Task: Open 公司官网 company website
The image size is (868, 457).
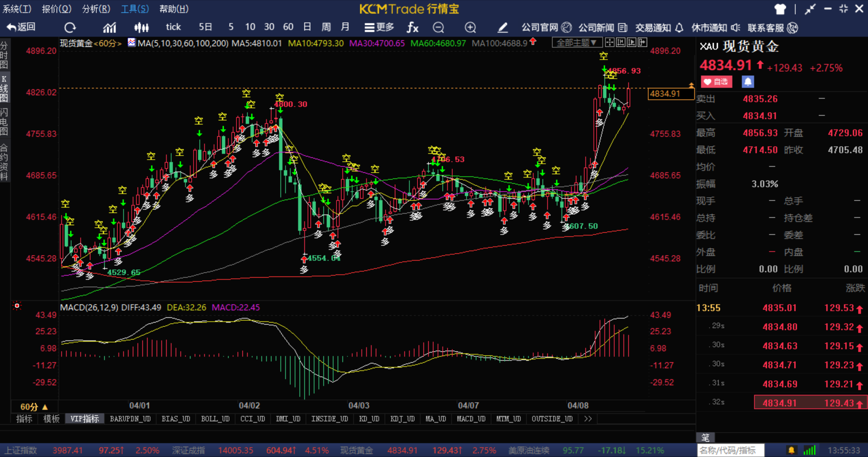Action: pyautogui.click(x=546, y=28)
